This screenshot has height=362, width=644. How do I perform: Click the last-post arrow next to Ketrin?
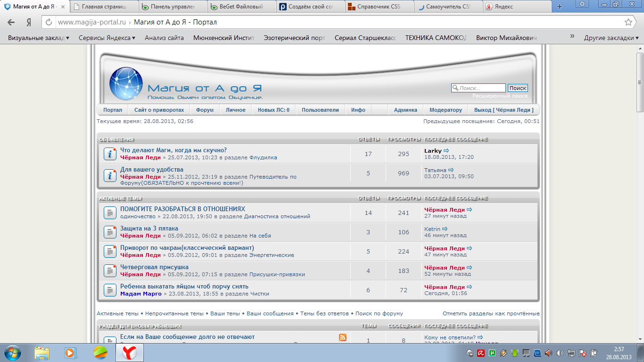coord(445,229)
